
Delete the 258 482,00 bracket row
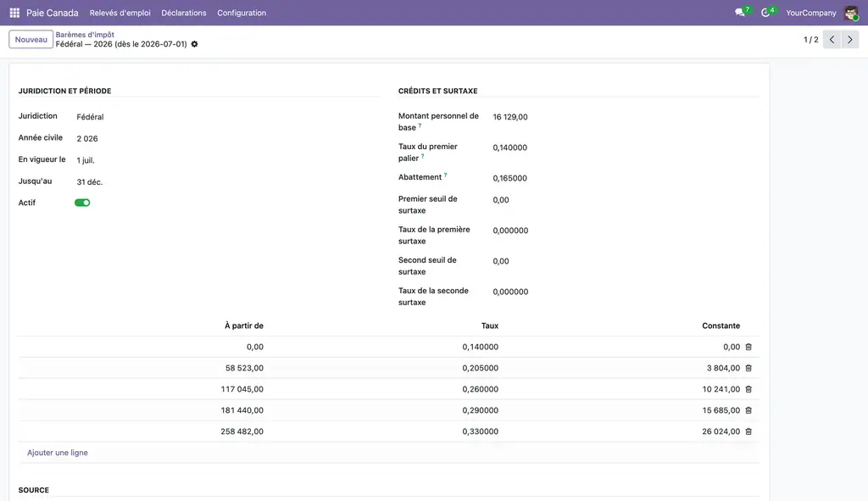pos(748,431)
